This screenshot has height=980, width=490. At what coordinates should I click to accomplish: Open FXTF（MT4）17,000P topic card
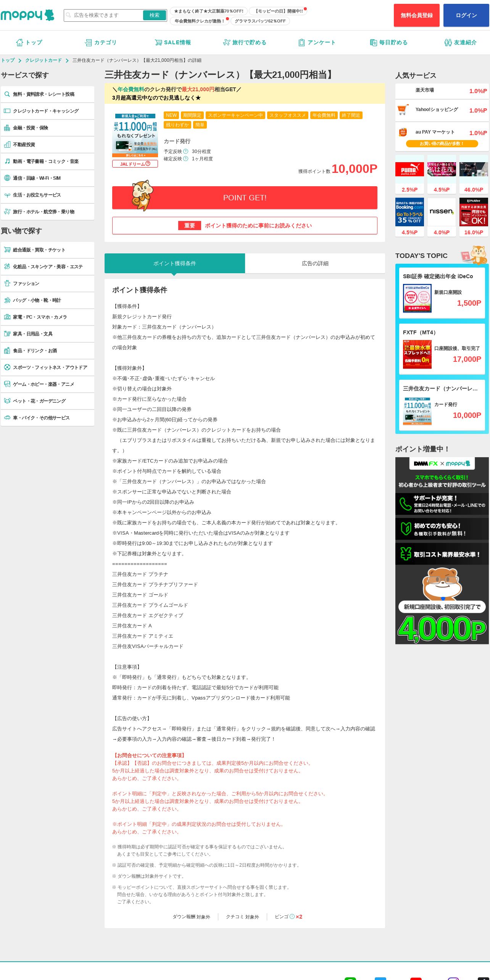pos(442,349)
